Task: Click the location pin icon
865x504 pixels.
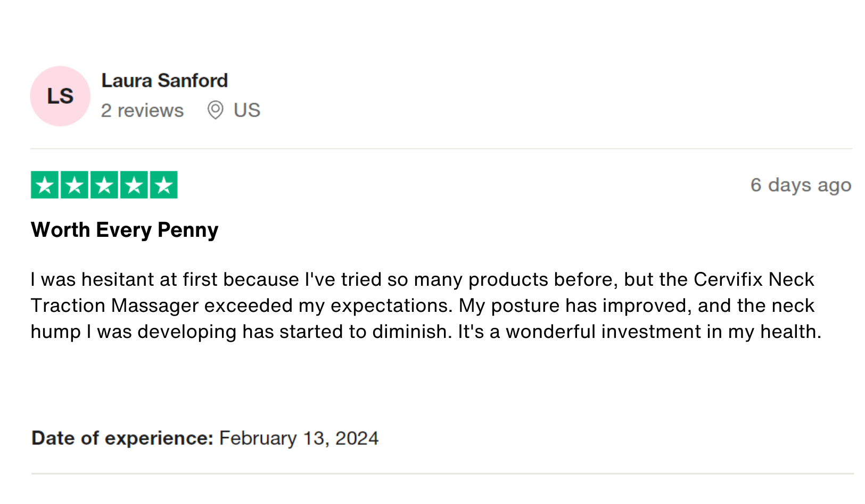Action: pyautogui.click(x=215, y=110)
